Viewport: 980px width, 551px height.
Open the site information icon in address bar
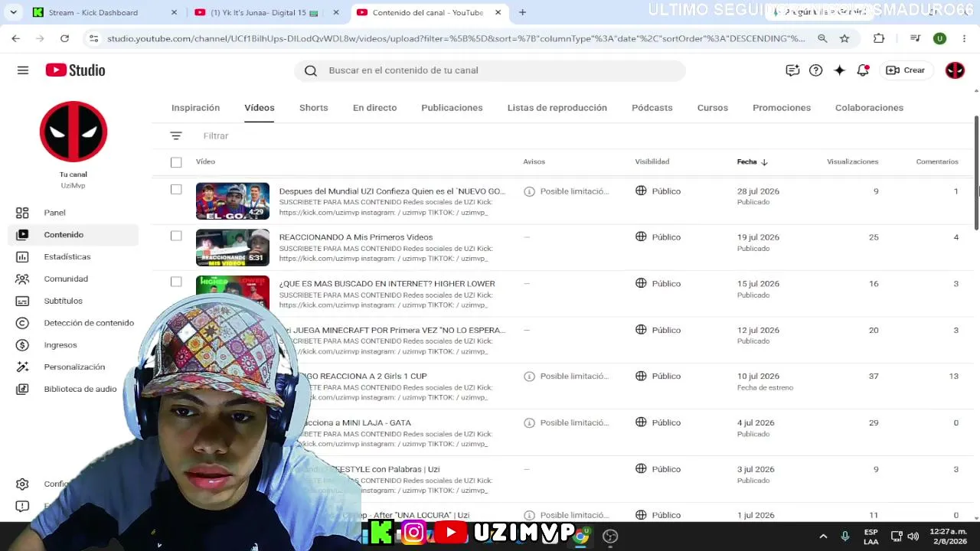pos(93,38)
